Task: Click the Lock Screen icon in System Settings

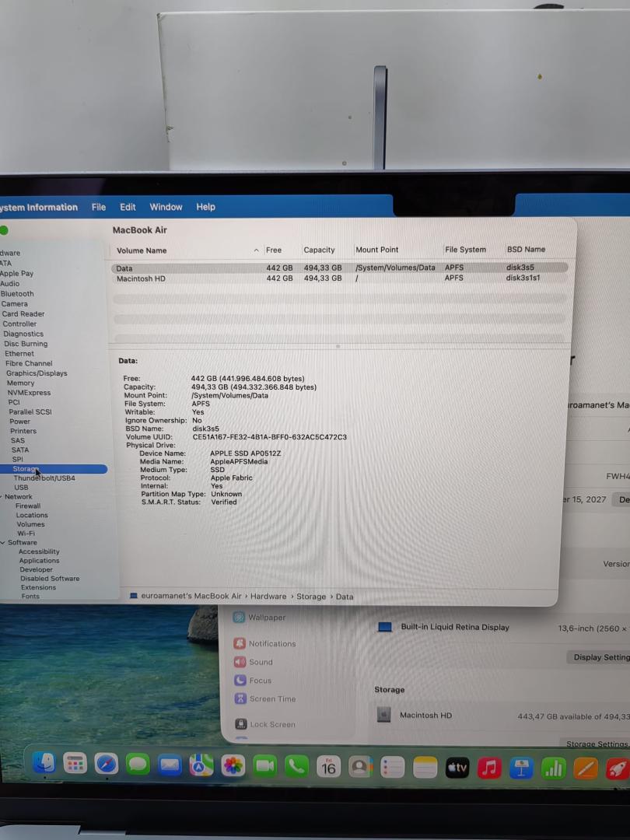Action: point(241,724)
